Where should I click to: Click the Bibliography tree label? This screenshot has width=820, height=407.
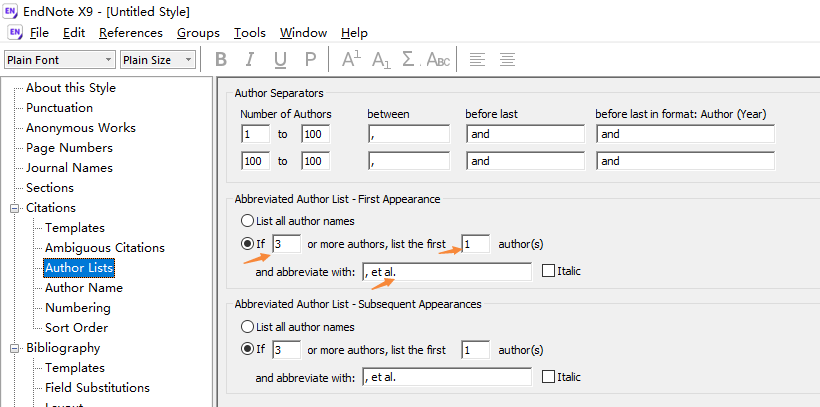pyautogui.click(x=63, y=348)
